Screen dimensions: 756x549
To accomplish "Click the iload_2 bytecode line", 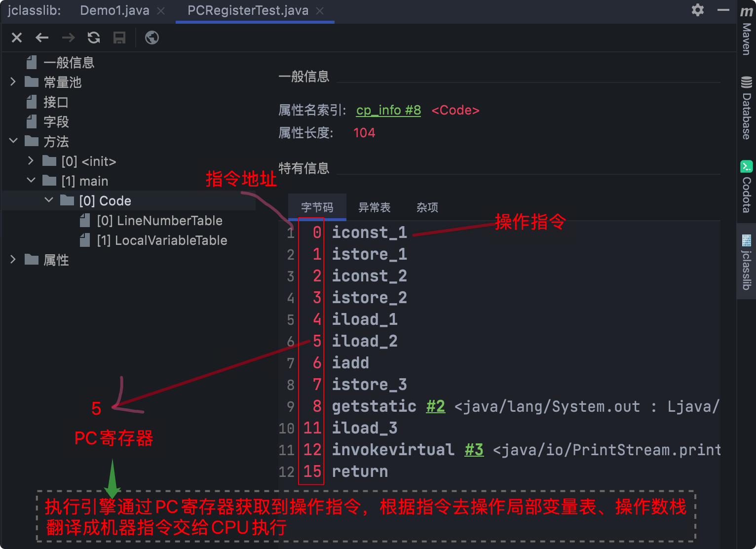I will (x=365, y=341).
